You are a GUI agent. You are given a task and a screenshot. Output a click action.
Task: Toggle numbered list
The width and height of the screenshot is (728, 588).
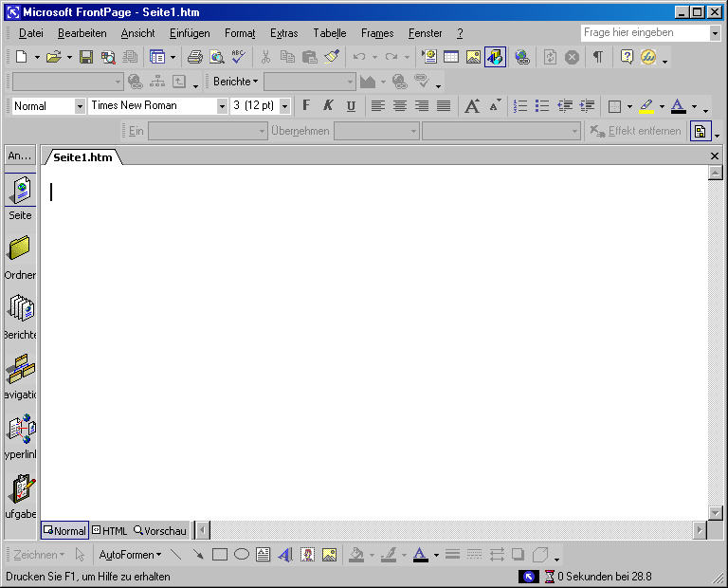point(520,106)
